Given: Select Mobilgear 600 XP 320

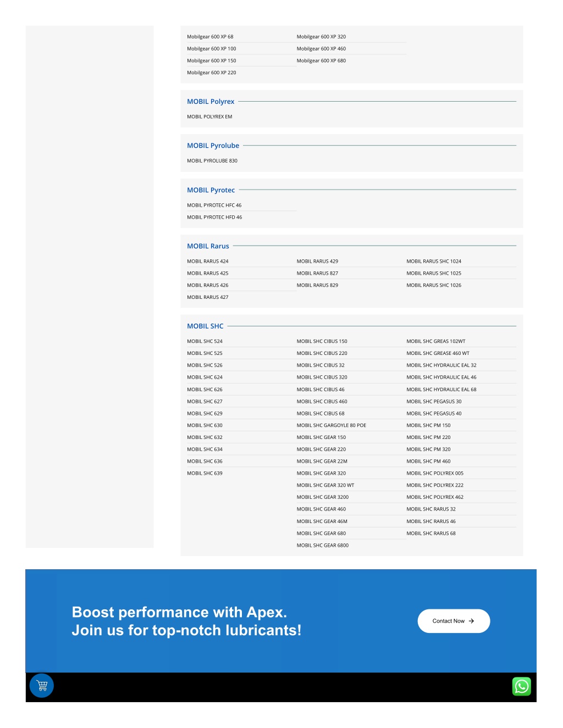Looking at the screenshot, I should coord(321,37).
